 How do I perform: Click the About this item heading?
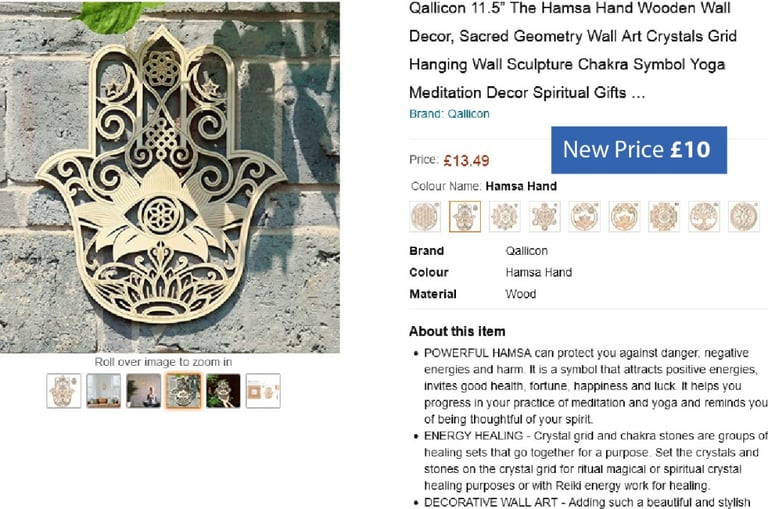(457, 331)
